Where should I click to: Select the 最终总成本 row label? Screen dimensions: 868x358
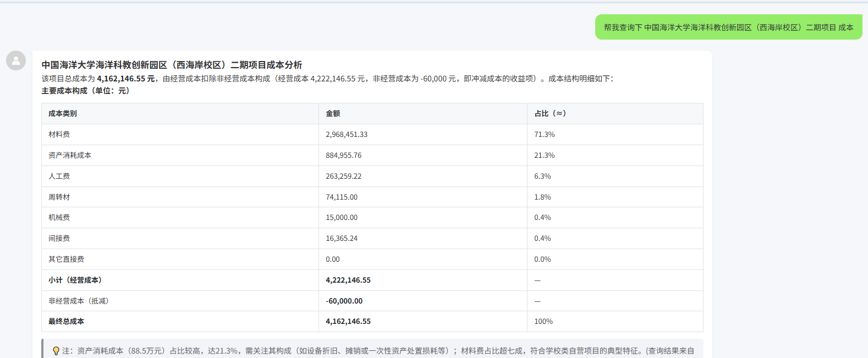(x=67, y=321)
